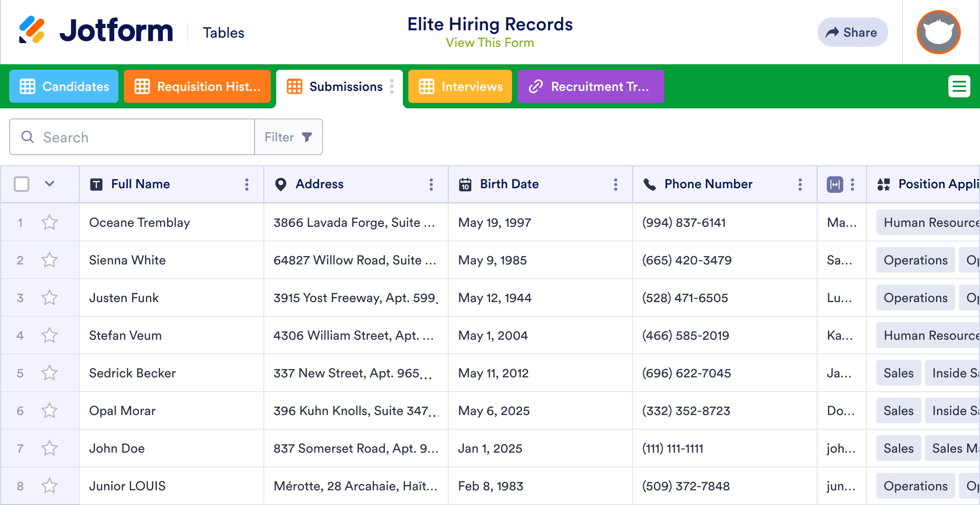Open the user avatar profile menu
The image size is (980, 505).
pos(938,32)
